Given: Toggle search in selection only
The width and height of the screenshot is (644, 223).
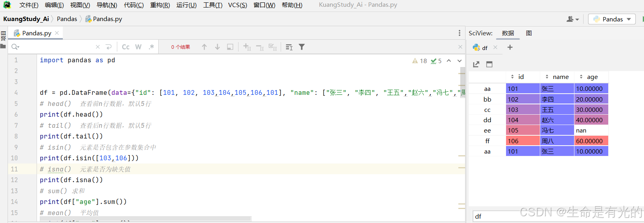Looking at the screenshot, I should click(x=230, y=47).
